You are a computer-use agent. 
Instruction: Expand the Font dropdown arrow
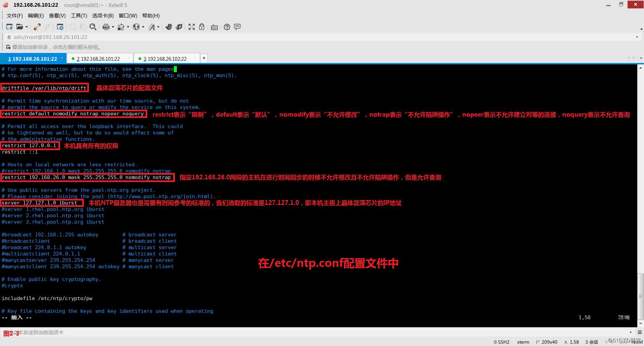[158, 27]
